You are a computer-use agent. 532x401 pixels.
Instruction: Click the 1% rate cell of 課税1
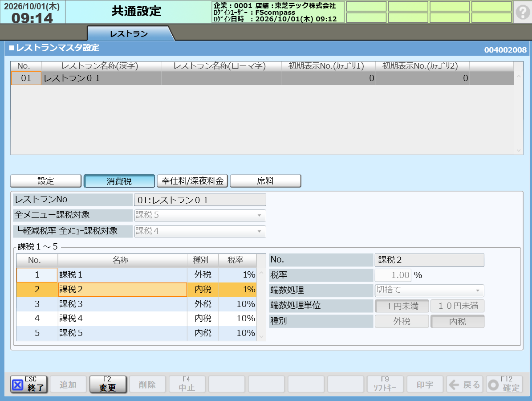[237, 275]
